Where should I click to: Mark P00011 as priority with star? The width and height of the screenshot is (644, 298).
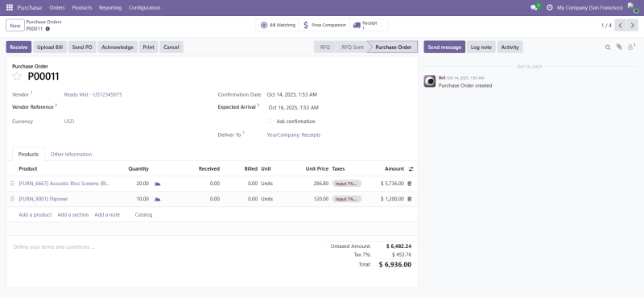tap(17, 76)
